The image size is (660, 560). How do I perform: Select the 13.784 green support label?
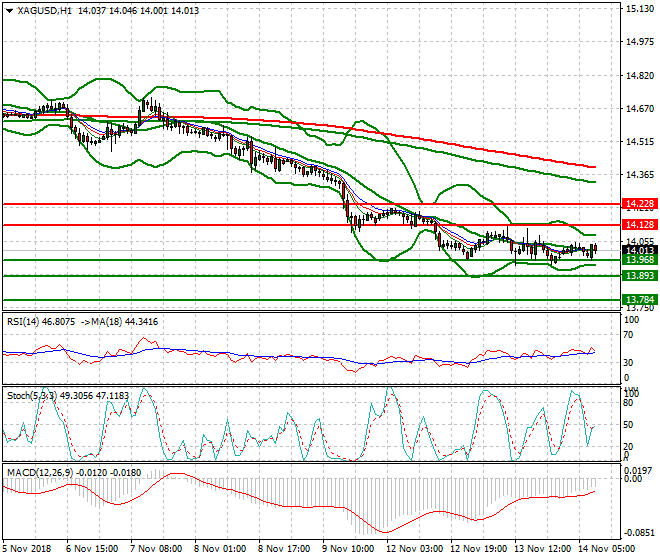coord(638,299)
